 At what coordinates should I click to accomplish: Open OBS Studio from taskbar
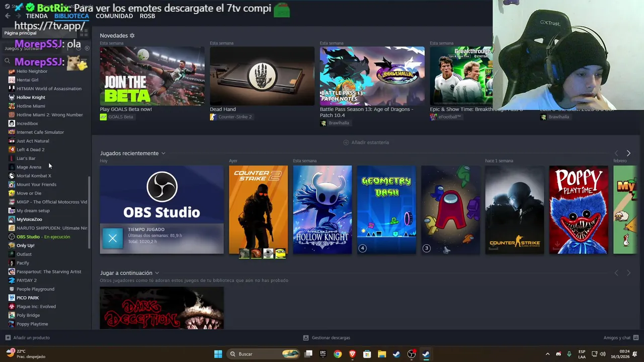411,354
